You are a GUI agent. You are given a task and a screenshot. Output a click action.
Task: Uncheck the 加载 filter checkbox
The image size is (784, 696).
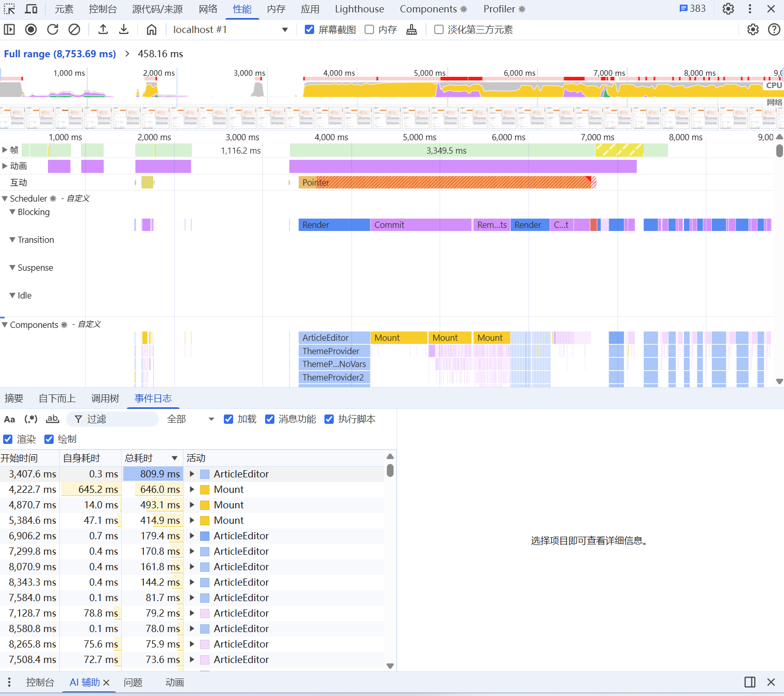click(x=228, y=419)
